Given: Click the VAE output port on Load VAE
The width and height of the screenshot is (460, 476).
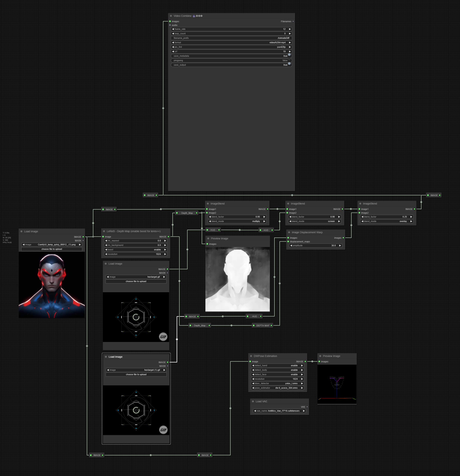Looking at the screenshot, I should pyautogui.click(x=307, y=407).
